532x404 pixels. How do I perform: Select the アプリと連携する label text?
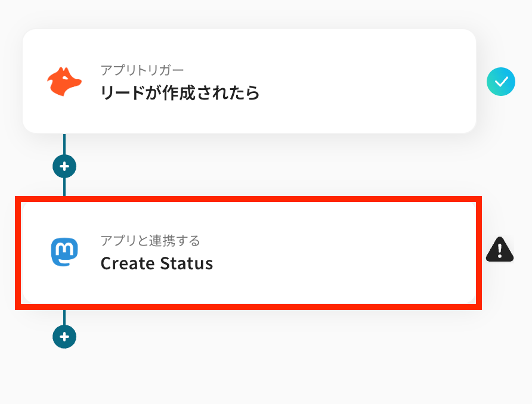[x=150, y=241]
